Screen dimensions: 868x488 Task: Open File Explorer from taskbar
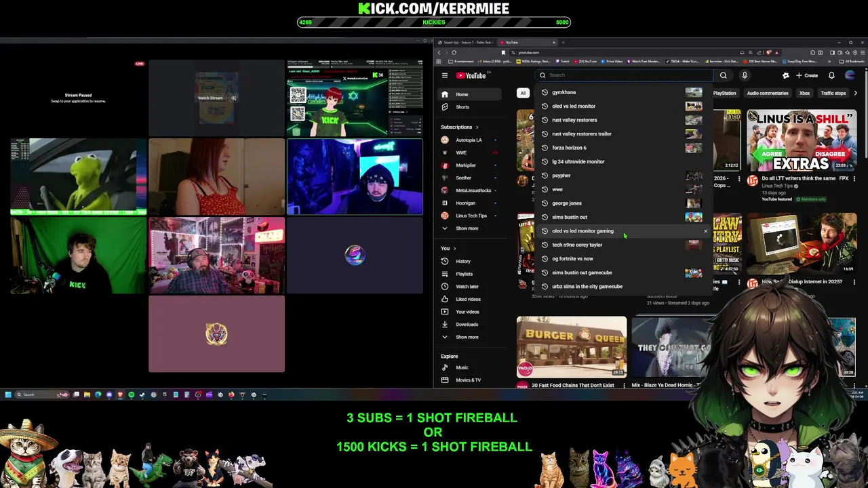tap(87, 394)
